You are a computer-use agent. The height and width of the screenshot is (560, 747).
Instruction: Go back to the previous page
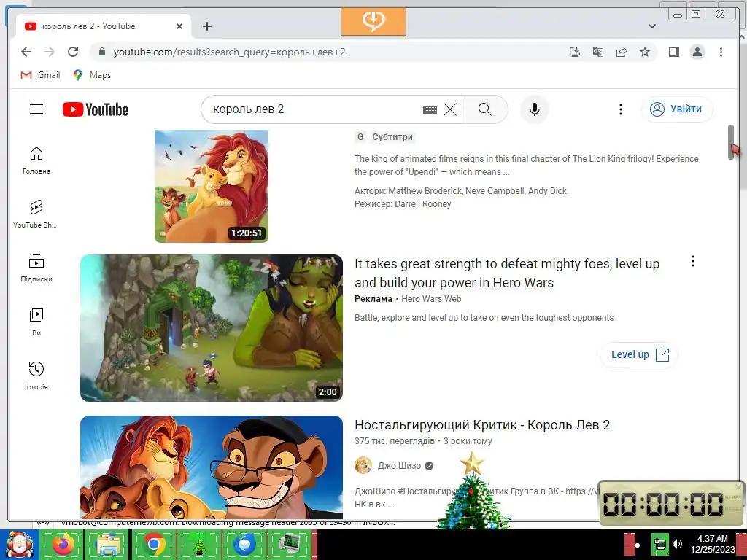(26, 52)
